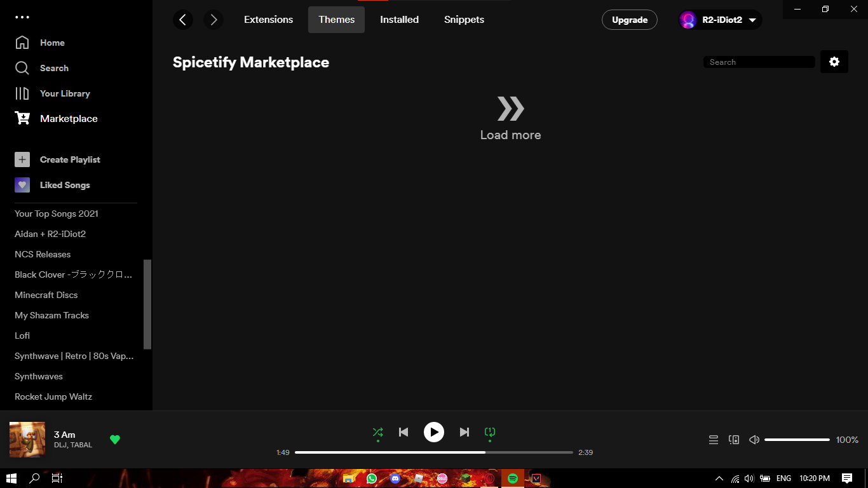This screenshot has width=868, height=488.
Task: Open Minecraft Discs playlist
Action: 46,295
